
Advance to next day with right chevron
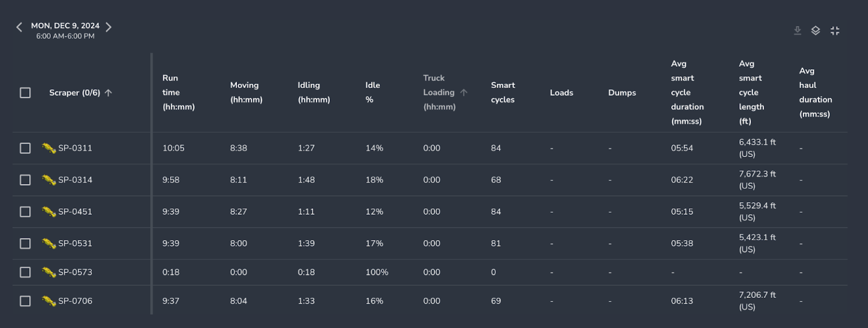(108, 27)
